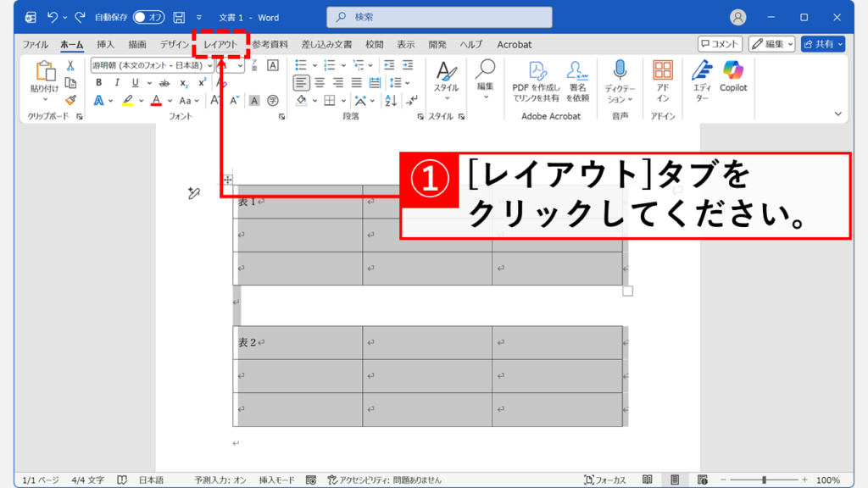Viewport: 868px width, 488px height.
Task: Open the font name dropdown
Action: (209, 66)
